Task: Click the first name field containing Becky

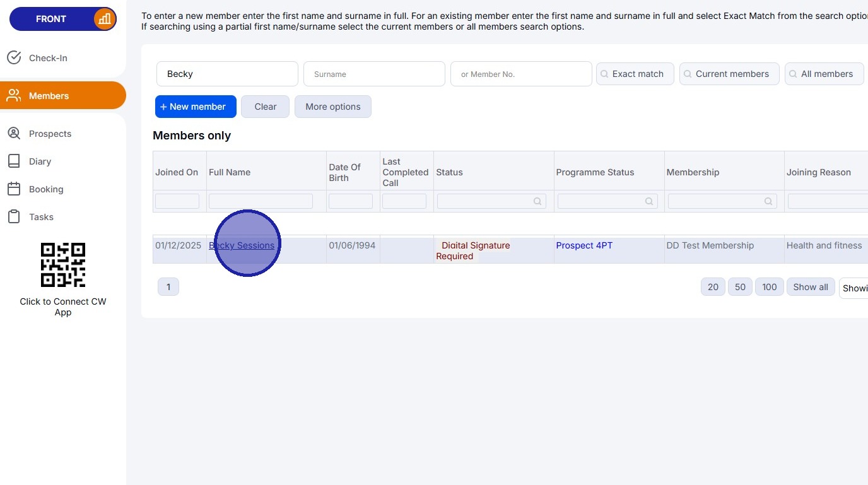Action: [x=227, y=74]
